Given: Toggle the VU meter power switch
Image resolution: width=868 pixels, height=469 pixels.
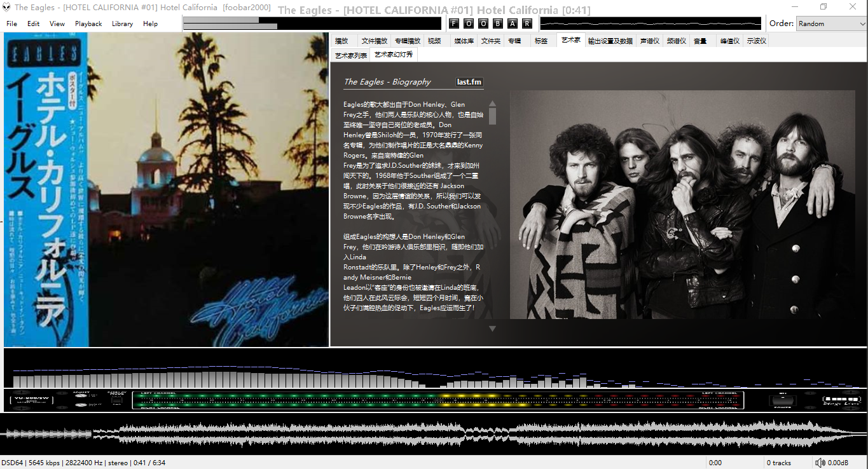Looking at the screenshot, I should 782,400.
